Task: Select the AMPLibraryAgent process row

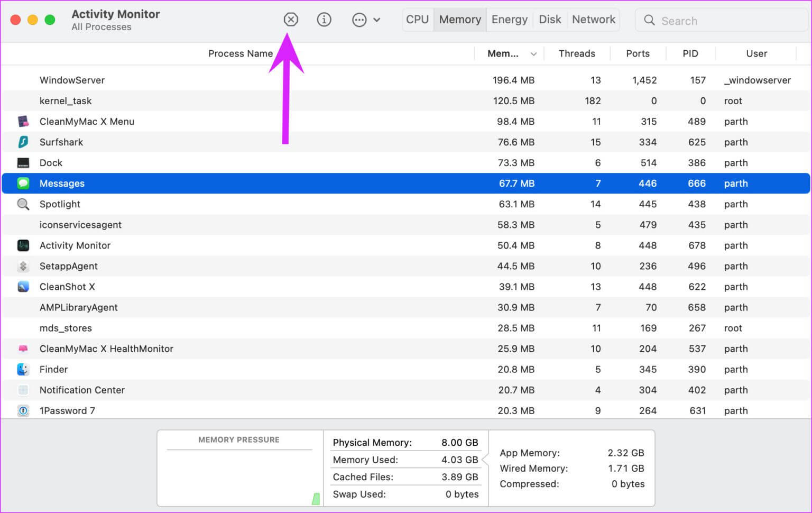Action: 406,307
